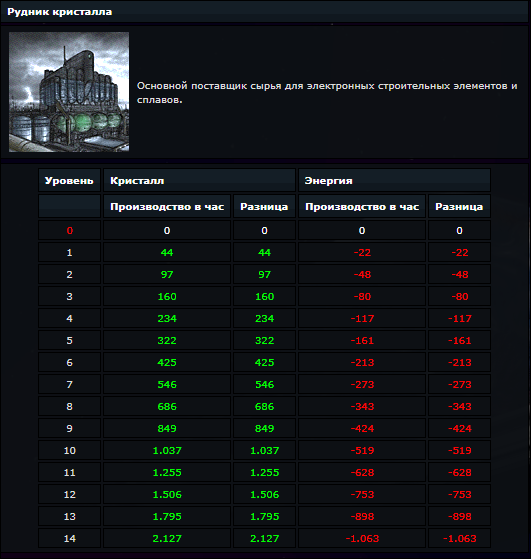Viewport: 531px width, 559px height.
Task: Select the red level 0 cell
Action: tap(69, 230)
